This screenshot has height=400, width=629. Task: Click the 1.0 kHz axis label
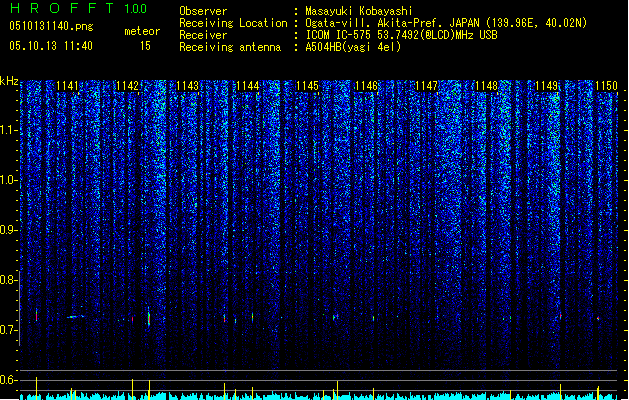(x=9, y=180)
